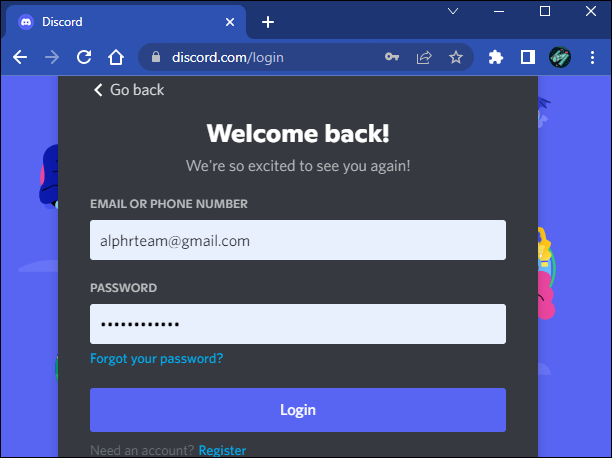The height and width of the screenshot is (458, 612).
Task: Open the extensions puzzle icon
Action: coord(496,57)
